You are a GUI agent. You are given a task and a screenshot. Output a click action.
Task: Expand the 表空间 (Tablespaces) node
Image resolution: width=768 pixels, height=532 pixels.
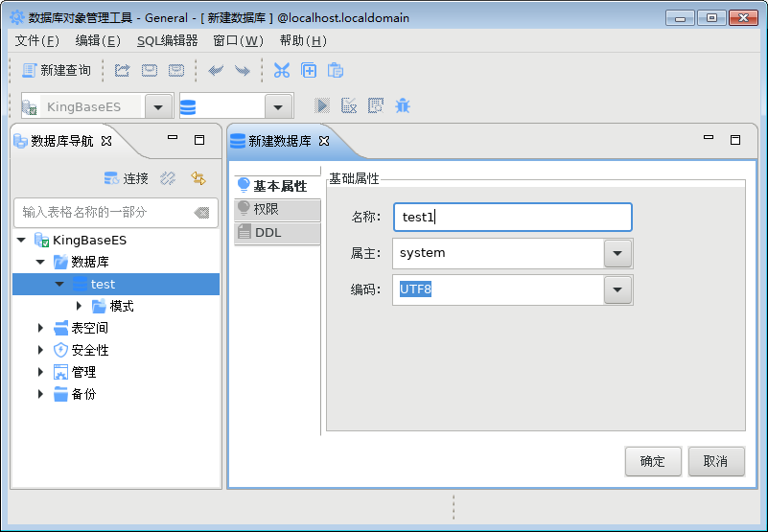tap(40, 328)
